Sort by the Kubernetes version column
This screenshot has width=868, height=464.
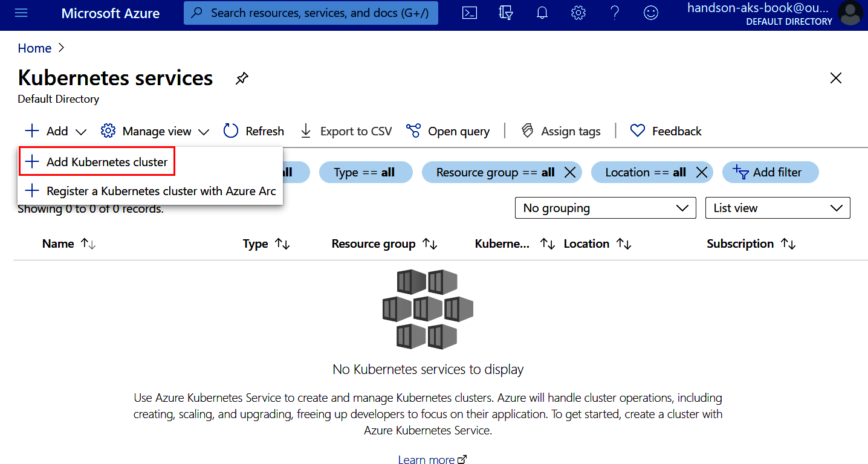coord(514,244)
